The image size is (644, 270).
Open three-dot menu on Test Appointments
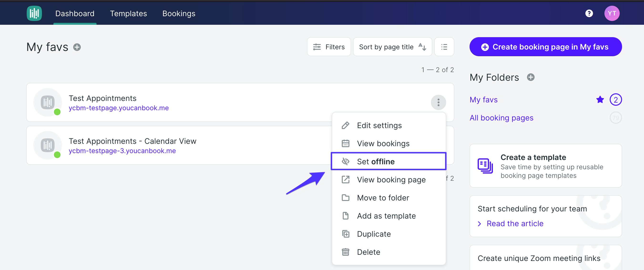click(438, 102)
